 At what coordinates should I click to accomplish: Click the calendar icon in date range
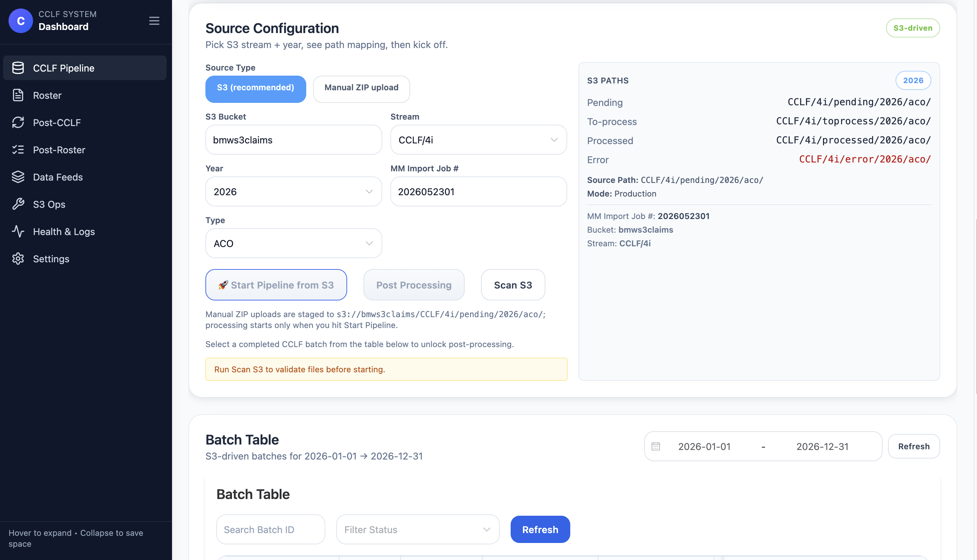click(656, 446)
